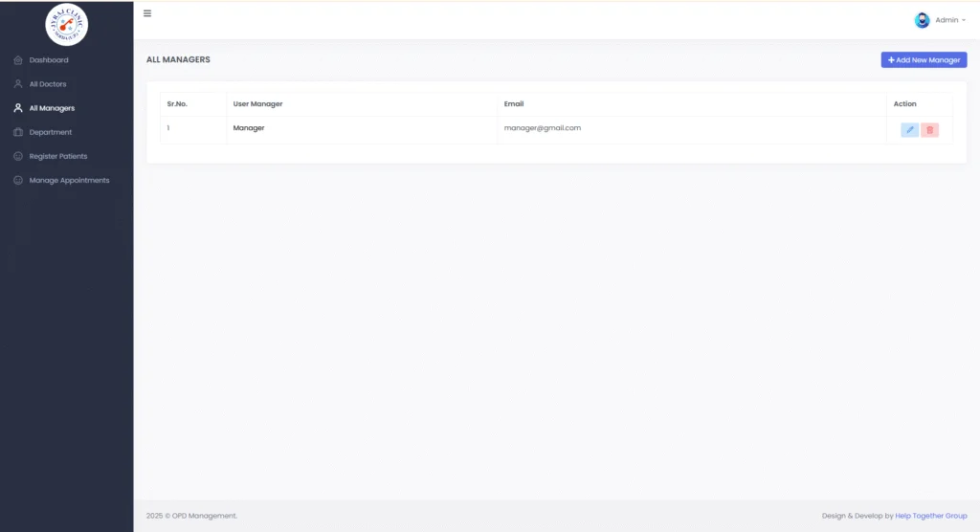This screenshot has width=980, height=532.
Task: Click the manager@gmail.com email cell
Action: (691, 130)
